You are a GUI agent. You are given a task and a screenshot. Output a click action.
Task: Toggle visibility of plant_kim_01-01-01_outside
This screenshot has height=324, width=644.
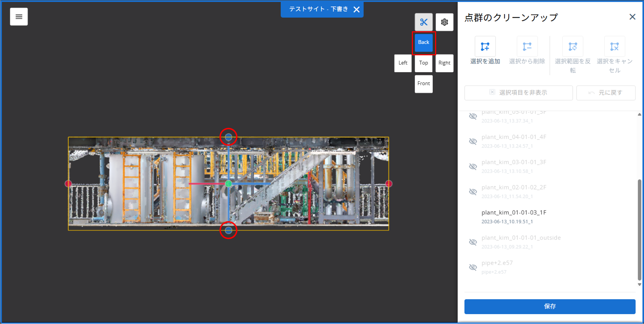pyautogui.click(x=473, y=242)
